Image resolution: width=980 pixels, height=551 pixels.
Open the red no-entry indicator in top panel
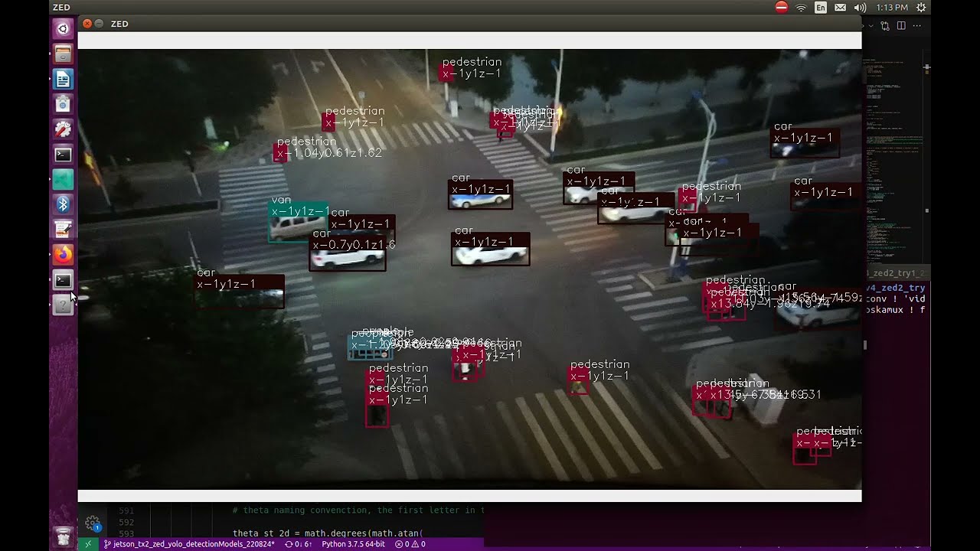point(781,8)
